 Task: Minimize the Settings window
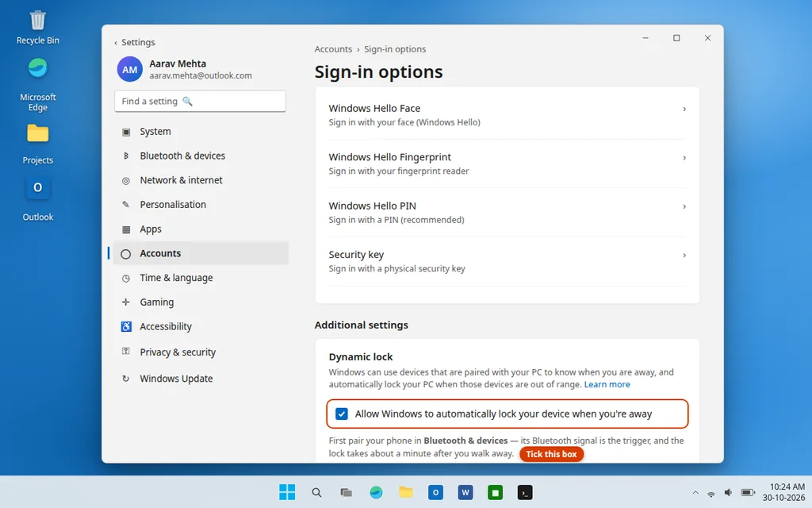coord(645,38)
